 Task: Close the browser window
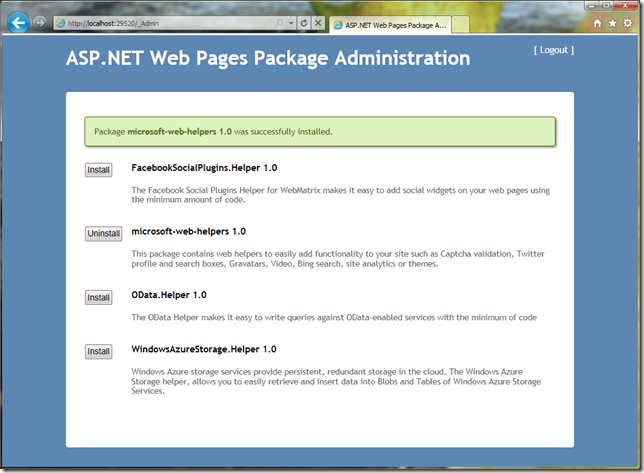(626, 6)
